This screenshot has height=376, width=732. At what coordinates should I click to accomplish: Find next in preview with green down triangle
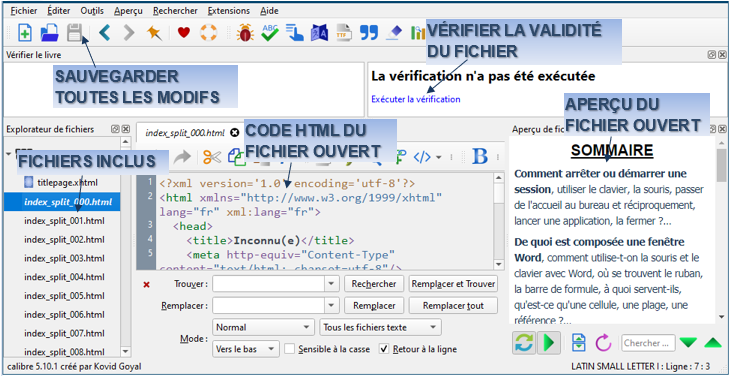pos(688,343)
